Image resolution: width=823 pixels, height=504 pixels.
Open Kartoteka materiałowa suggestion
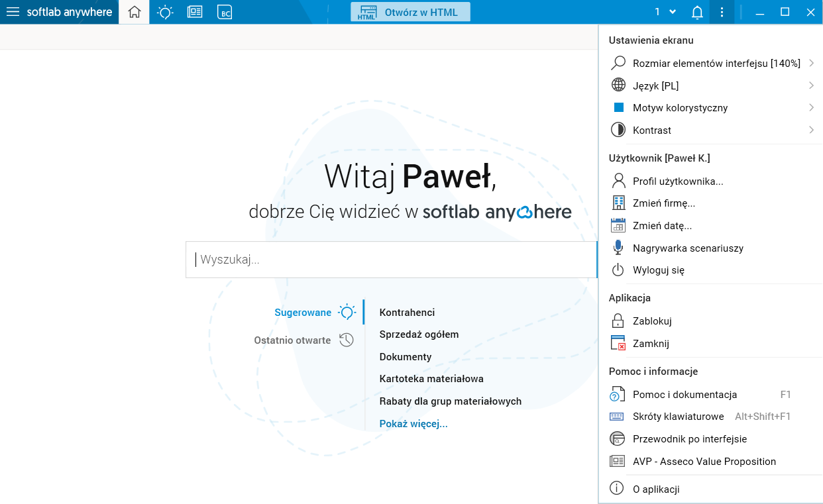point(431,379)
